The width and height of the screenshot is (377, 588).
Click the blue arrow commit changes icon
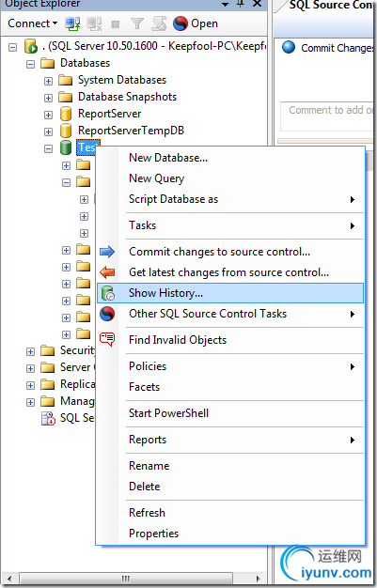[x=107, y=252]
